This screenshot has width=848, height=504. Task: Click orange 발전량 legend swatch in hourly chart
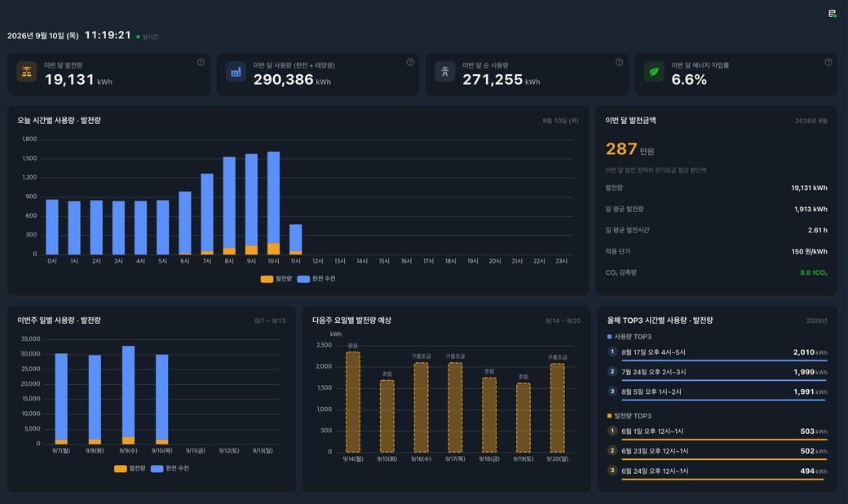(267, 279)
